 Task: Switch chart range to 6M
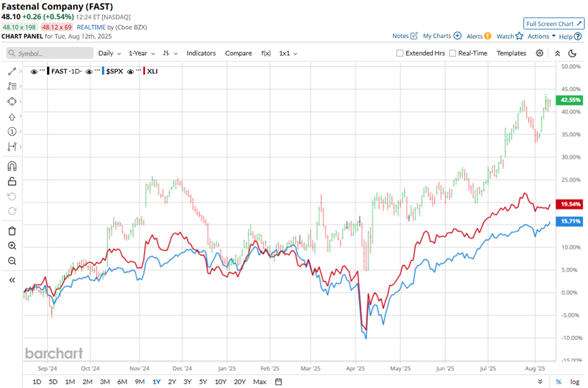pyautogui.click(x=122, y=382)
